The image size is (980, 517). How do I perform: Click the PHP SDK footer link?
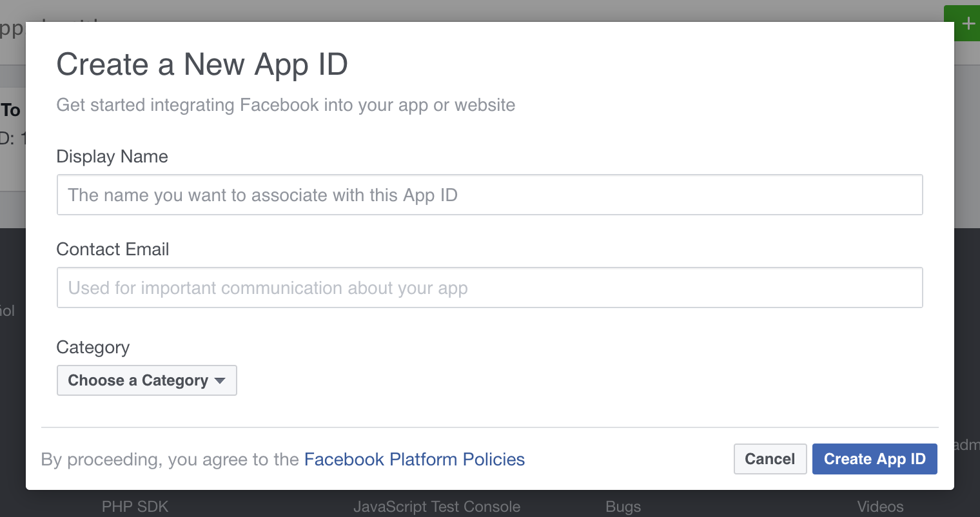click(x=134, y=507)
